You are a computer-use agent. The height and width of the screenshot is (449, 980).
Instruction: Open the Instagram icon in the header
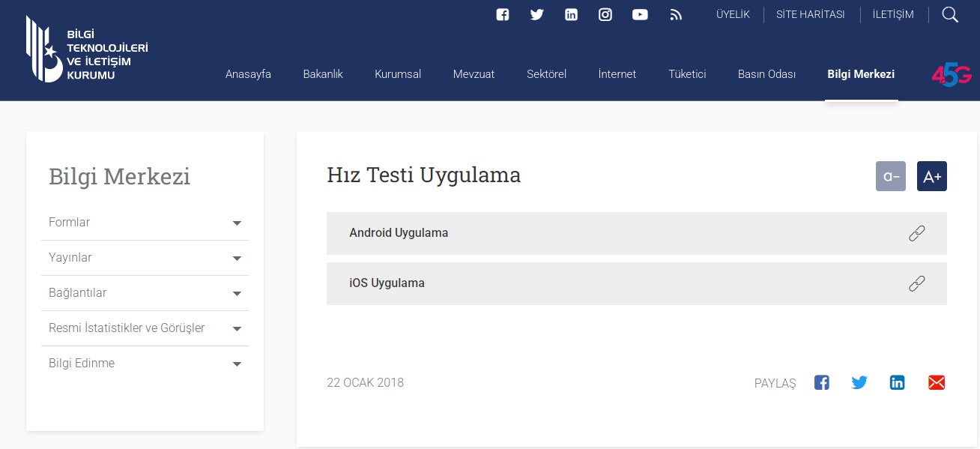coord(605,14)
